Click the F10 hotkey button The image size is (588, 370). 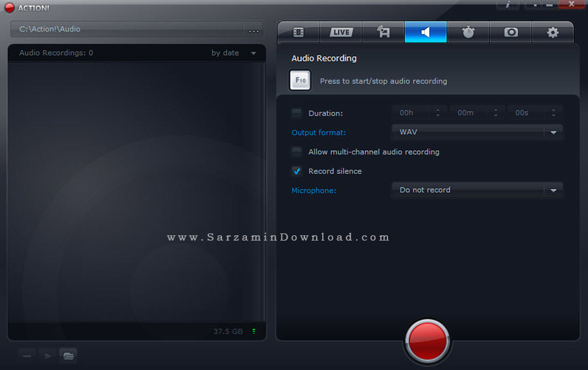pos(300,80)
